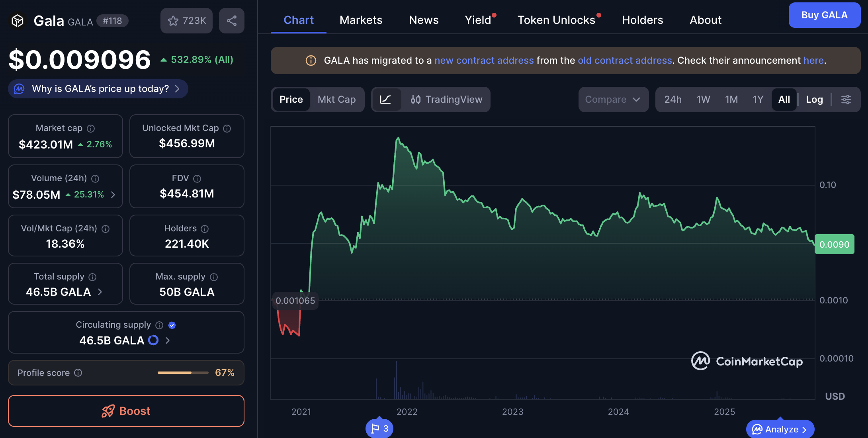Open the new contract address link
Viewport: 868px width, 438px height.
tap(484, 61)
